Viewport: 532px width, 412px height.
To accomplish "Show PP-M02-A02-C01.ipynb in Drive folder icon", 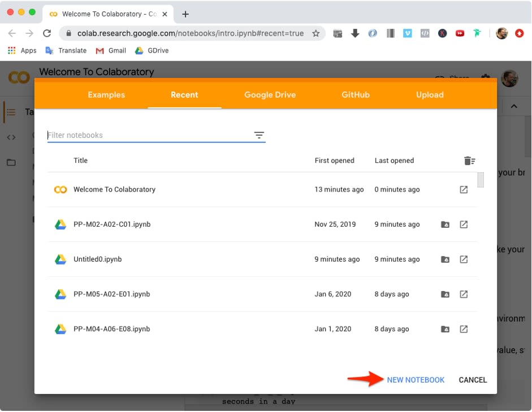I will point(445,224).
